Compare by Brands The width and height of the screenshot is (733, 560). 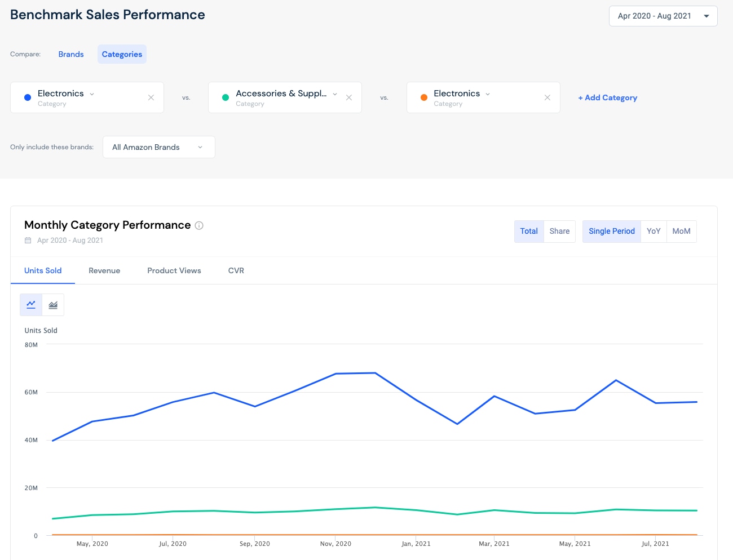[x=71, y=54]
